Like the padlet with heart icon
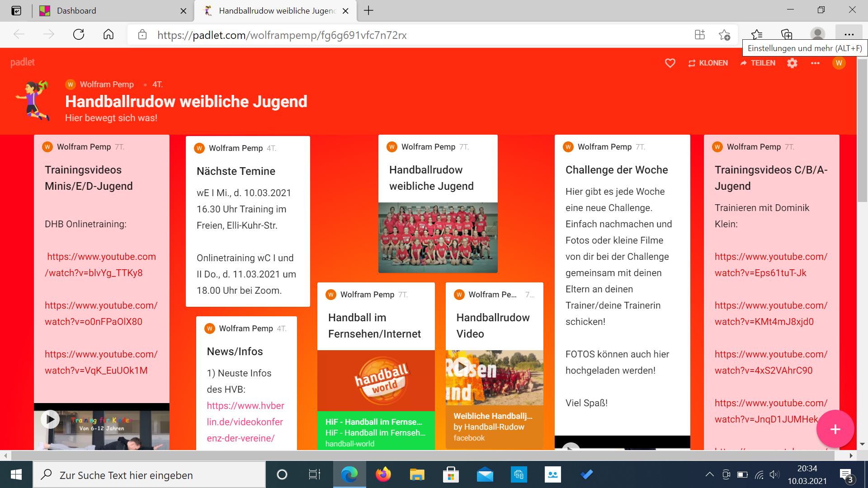The height and width of the screenshot is (488, 868). point(670,63)
